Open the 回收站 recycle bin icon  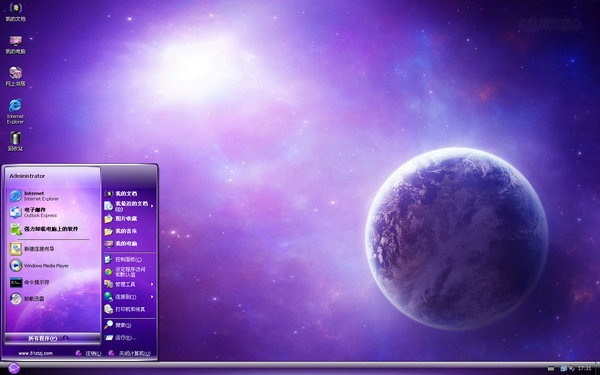click(15, 141)
